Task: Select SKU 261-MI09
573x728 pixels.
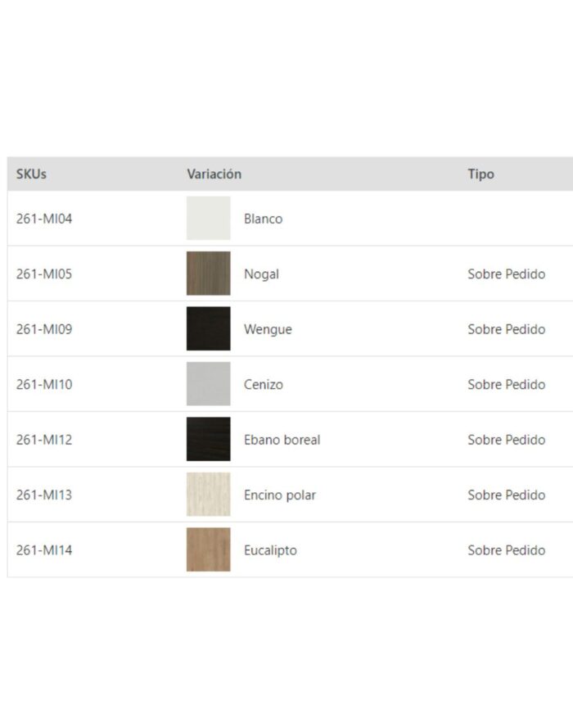Action: [x=44, y=329]
